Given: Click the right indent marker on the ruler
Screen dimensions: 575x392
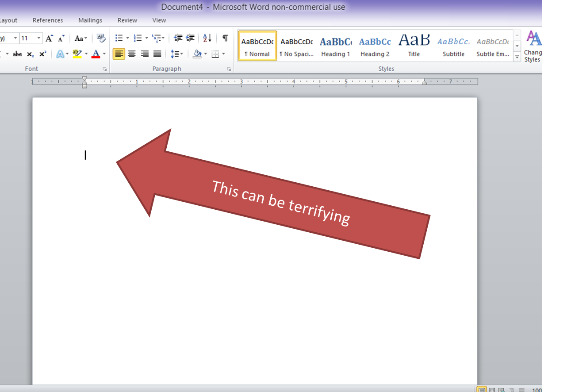Looking at the screenshot, I should click(424, 82).
